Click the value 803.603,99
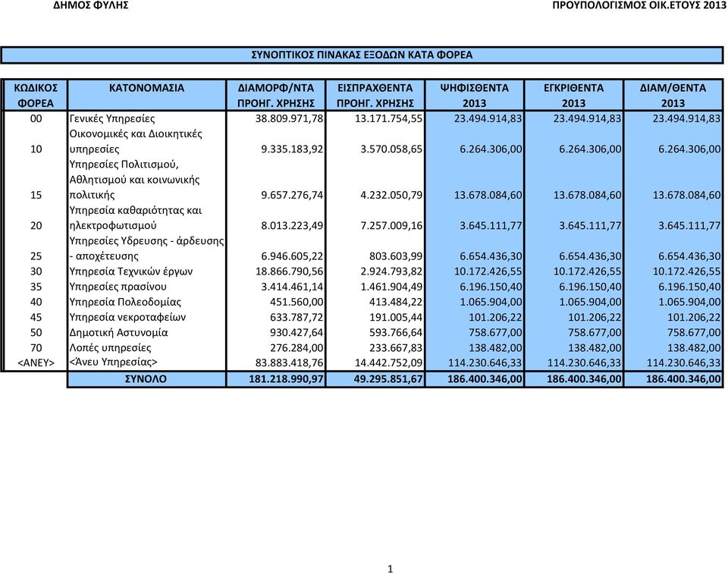Screen dimensions: 728x574 (394, 256)
